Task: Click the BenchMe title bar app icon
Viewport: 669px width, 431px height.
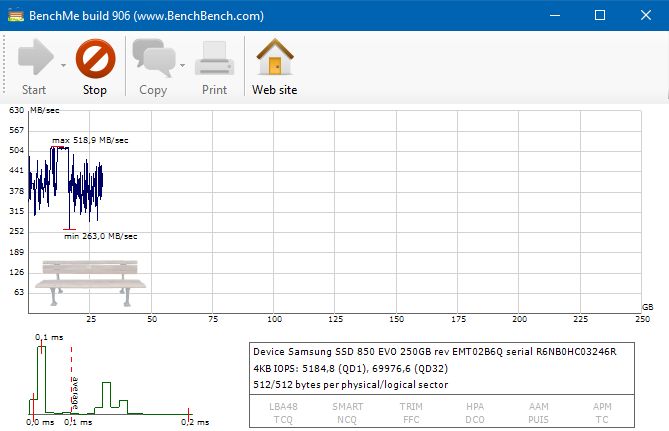Action: point(14,15)
